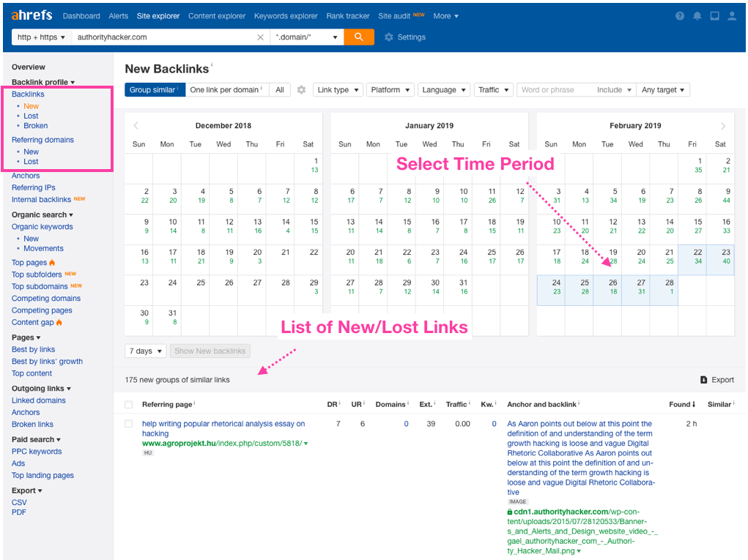The image size is (748, 560).
Task: Switch to Site explorer tab
Action: pyautogui.click(x=158, y=15)
